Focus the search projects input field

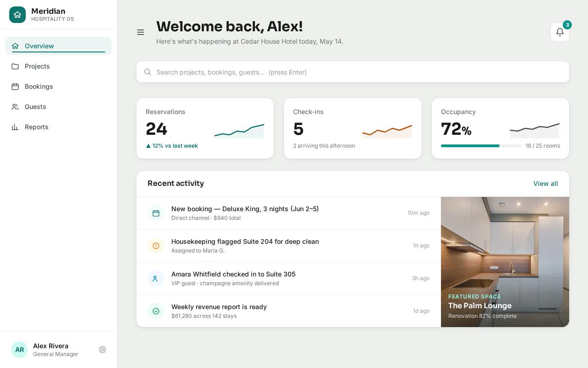coord(353,72)
